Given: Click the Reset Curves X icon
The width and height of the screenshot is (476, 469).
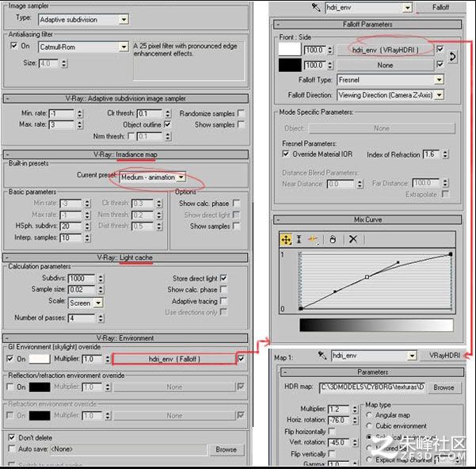Looking at the screenshot, I should pyautogui.click(x=352, y=239).
